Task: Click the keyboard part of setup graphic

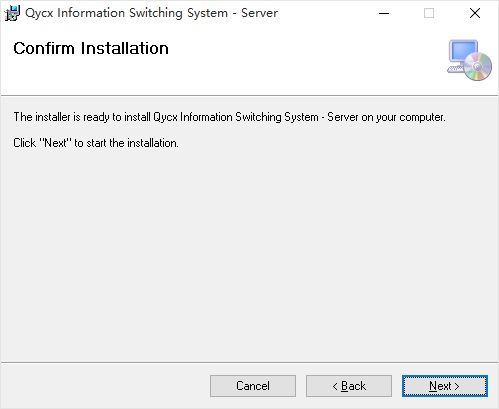Action: (455, 69)
